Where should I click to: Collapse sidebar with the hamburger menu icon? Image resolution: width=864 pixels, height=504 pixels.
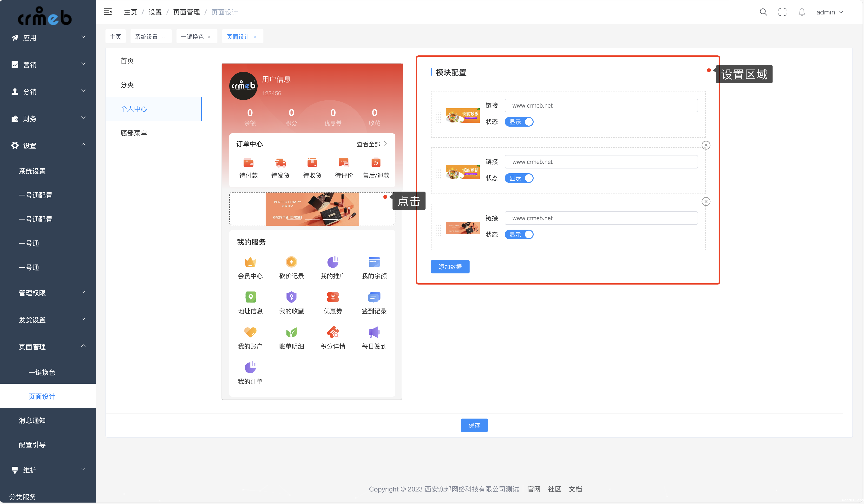point(108,12)
